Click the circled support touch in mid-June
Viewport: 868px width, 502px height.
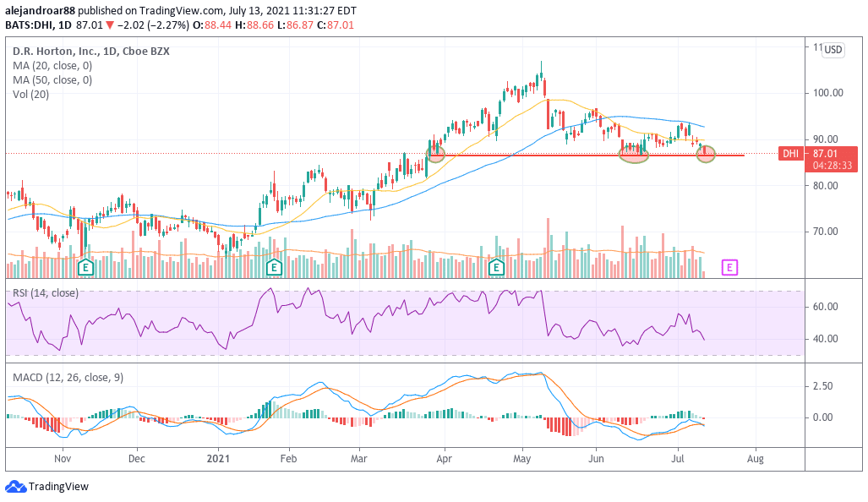pos(633,153)
